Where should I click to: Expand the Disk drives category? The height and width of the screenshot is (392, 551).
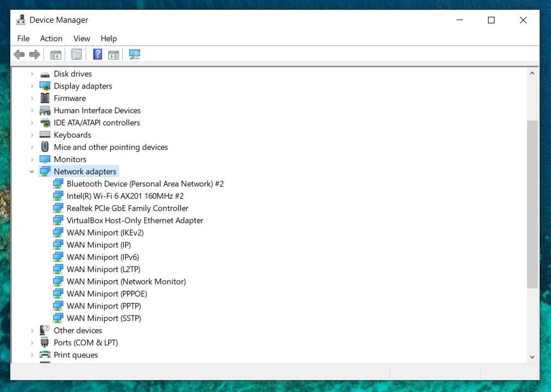tap(32, 74)
